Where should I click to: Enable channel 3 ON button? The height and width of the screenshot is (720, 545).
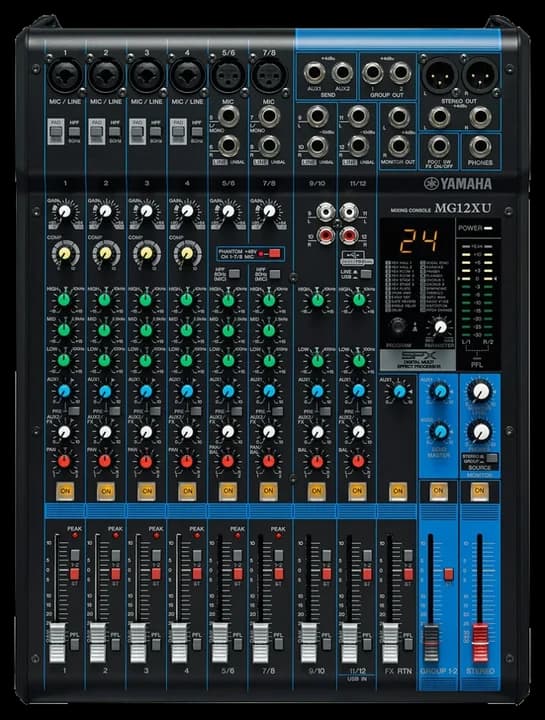[x=147, y=491]
